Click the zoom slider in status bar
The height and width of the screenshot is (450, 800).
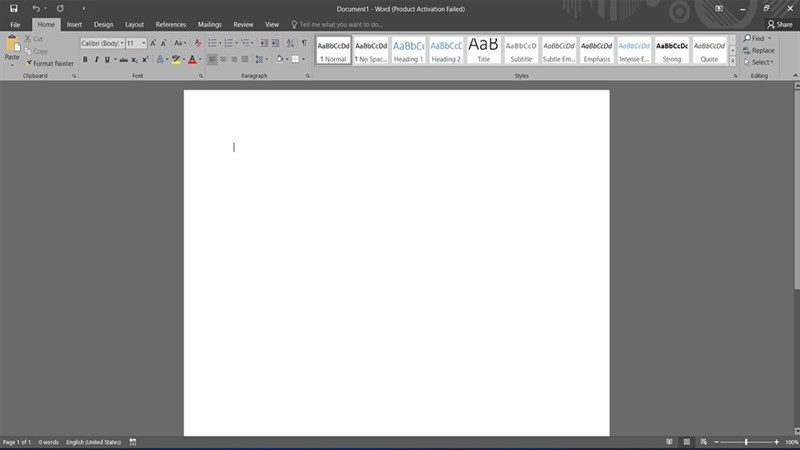[x=745, y=442]
